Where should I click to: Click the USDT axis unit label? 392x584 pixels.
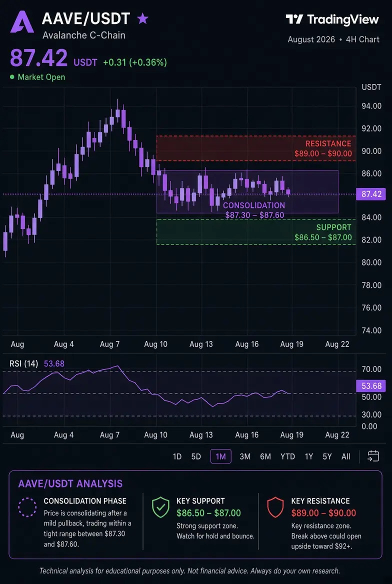click(371, 87)
